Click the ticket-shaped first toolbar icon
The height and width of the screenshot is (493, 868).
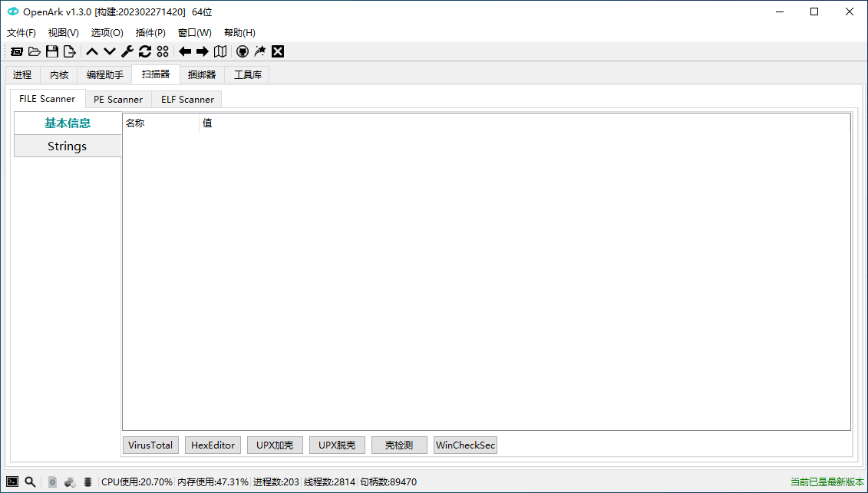click(17, 51)
